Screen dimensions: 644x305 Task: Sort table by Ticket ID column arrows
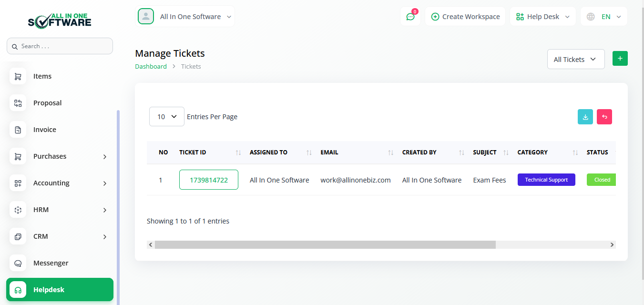pos(238,152)
